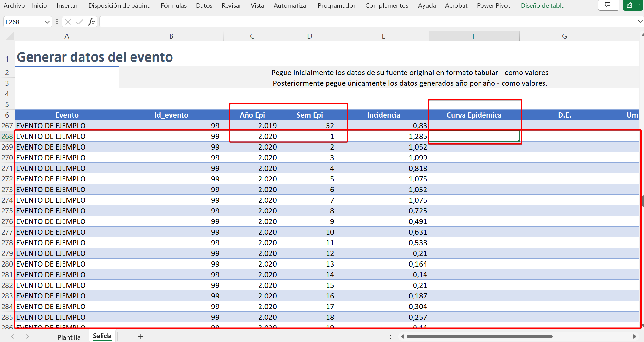Click horizontal scroll left arrow
This screenshot has width=644, height=342.
[402, 337]
